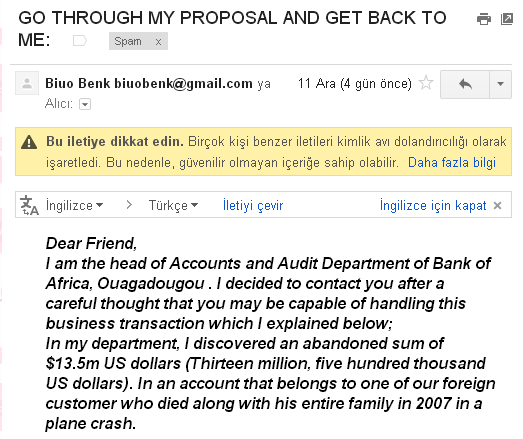Viewport: 523px width, 439px height.
Task: Click İngilizce için kapat link
Action: pyautogui.click(x=433, y=205)
